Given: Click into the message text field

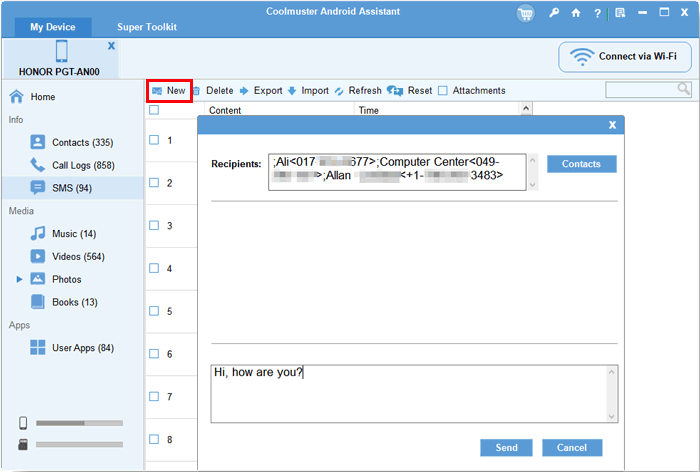Looking at the screenshot, I should pyautogui.click(x=408, y=392).
